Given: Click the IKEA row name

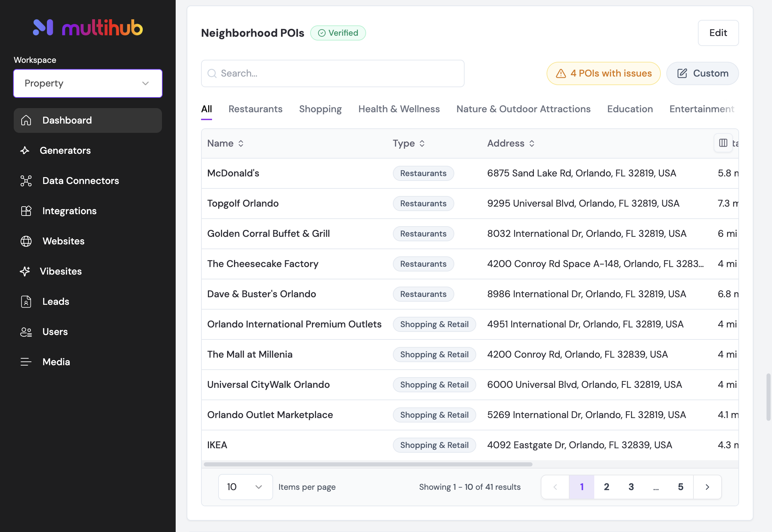Looking at the screenshot, I should pyautogui.click(x=217, y=445).
